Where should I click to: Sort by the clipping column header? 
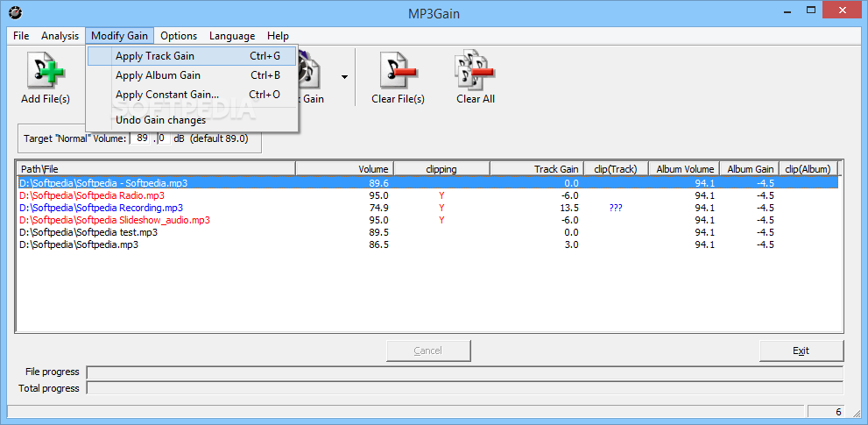[x=441, y=169]
